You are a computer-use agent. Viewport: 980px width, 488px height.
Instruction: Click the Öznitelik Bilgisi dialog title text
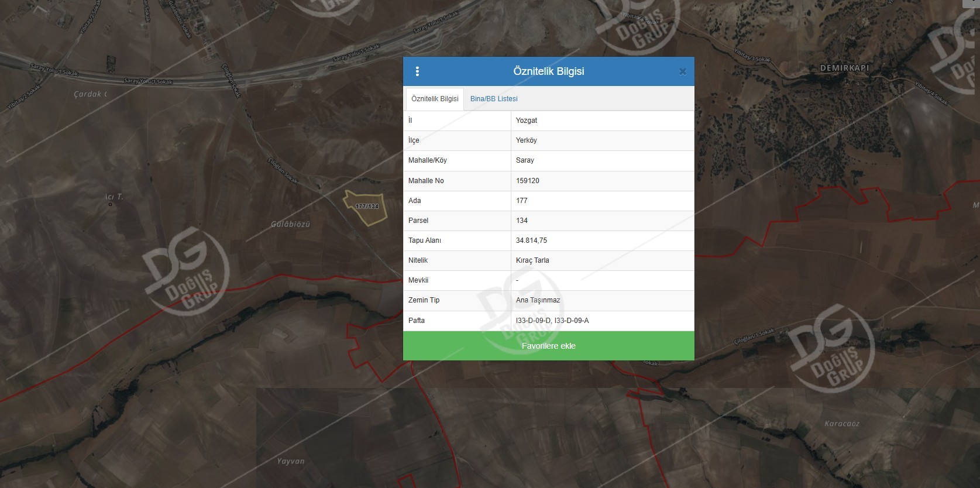click(549, 71)
